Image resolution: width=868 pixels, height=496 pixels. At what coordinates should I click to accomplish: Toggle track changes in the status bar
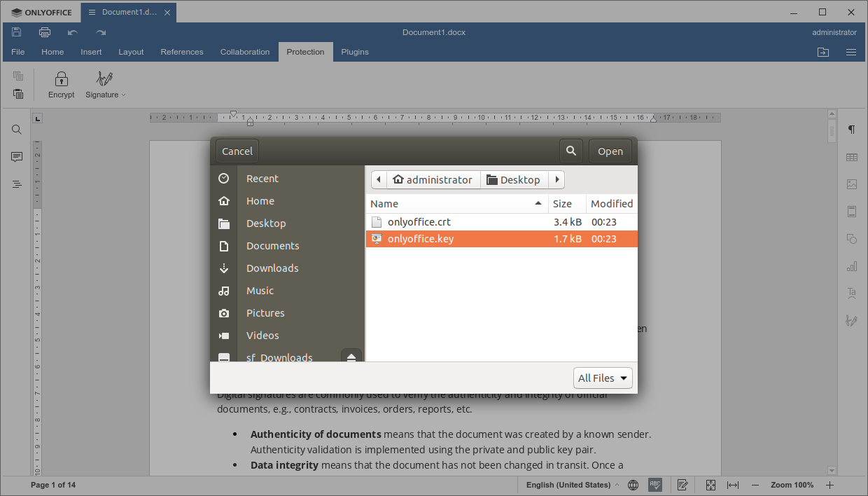point(682,484)
